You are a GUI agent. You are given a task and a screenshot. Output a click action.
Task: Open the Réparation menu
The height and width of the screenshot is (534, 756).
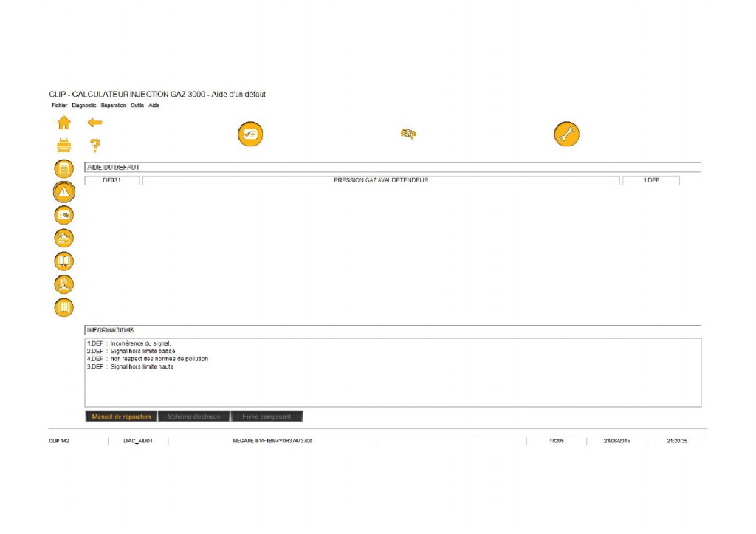pyautogui.click(x=113, y=106)
